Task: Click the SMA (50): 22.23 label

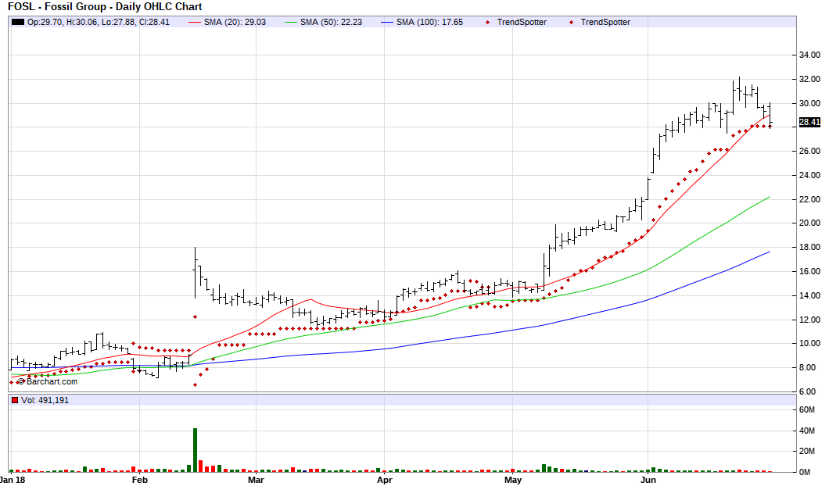Action: click(331, 22)
